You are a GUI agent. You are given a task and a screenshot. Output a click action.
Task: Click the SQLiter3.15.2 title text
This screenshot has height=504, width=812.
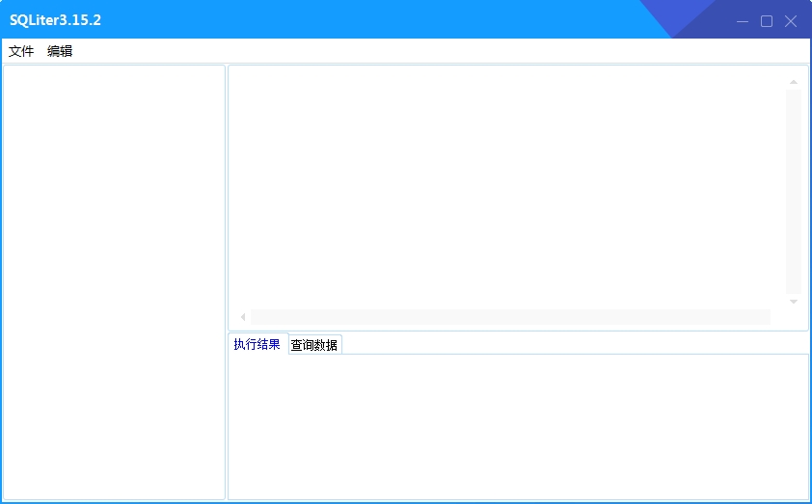55,20
